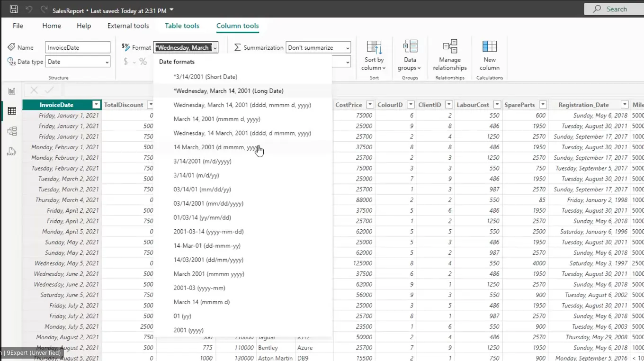
Task: Open the Home ribbon tab
Action: (52, 26)
